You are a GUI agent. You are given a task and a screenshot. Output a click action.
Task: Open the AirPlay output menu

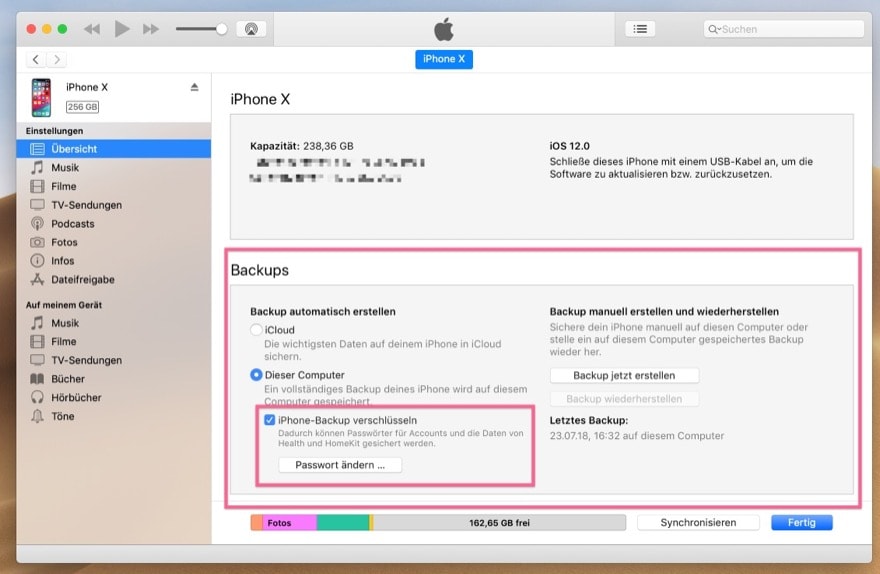click(x=251, y=29)
